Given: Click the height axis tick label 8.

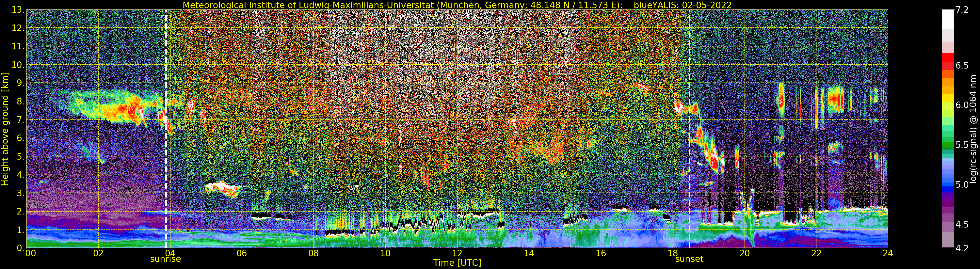Looking at the screenshot, I should 21,102.
